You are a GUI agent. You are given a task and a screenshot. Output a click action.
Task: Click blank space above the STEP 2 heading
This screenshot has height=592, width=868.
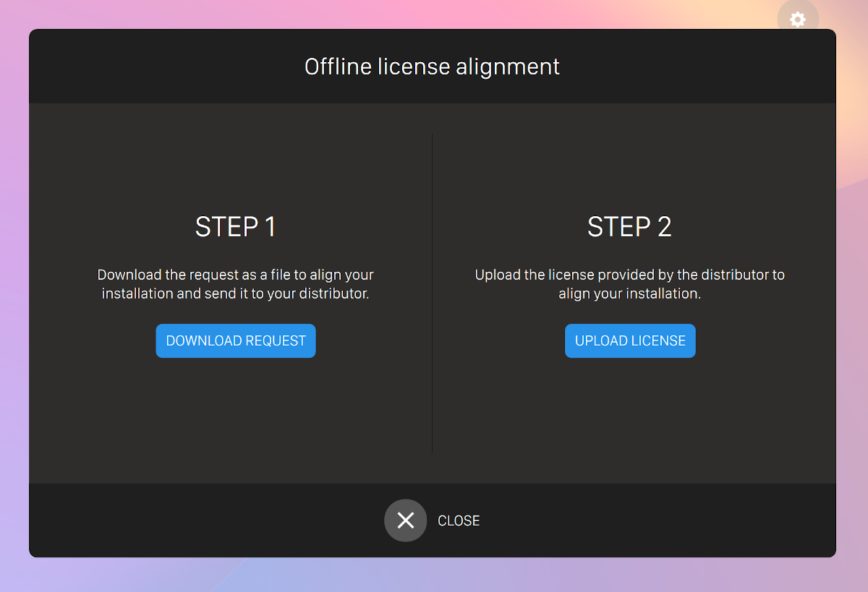[629, 166]
